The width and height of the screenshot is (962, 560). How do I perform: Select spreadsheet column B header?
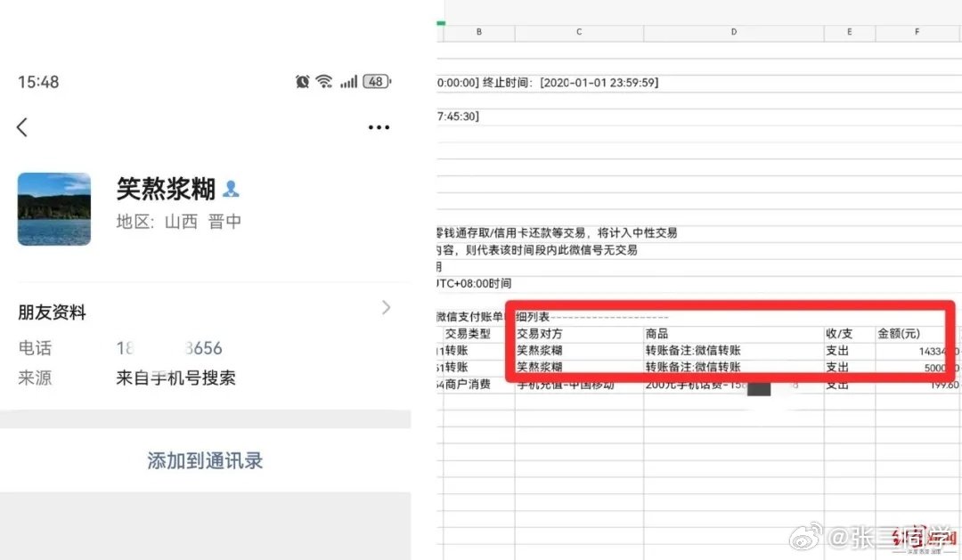pos(478,33)
